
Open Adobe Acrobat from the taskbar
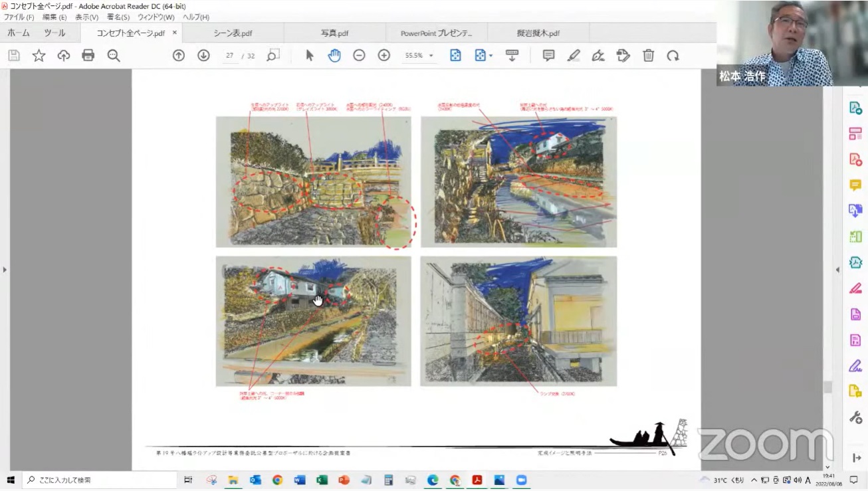[477, 480]
